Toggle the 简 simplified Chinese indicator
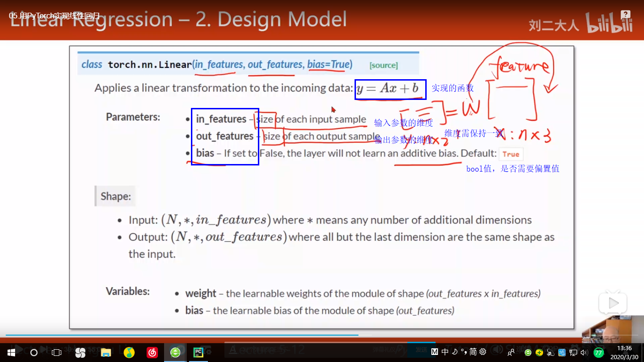The height and width of the screenshot is (362, 644). 473,352
